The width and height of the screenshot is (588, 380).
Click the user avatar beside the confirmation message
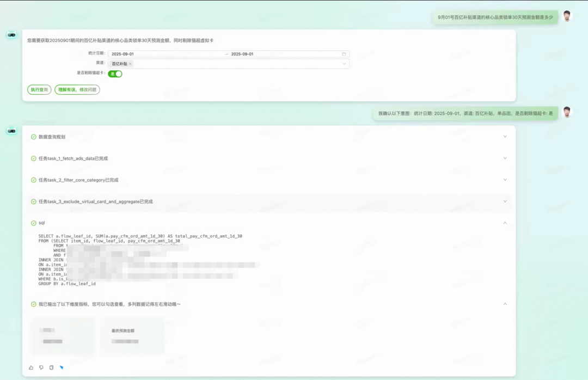[x=567, y=112]
